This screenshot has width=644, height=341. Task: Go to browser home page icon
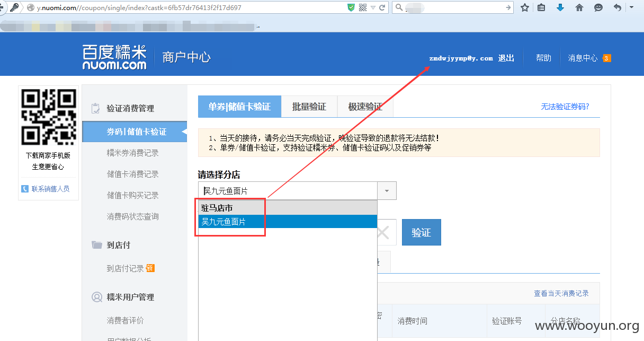(x=579, y=7)
